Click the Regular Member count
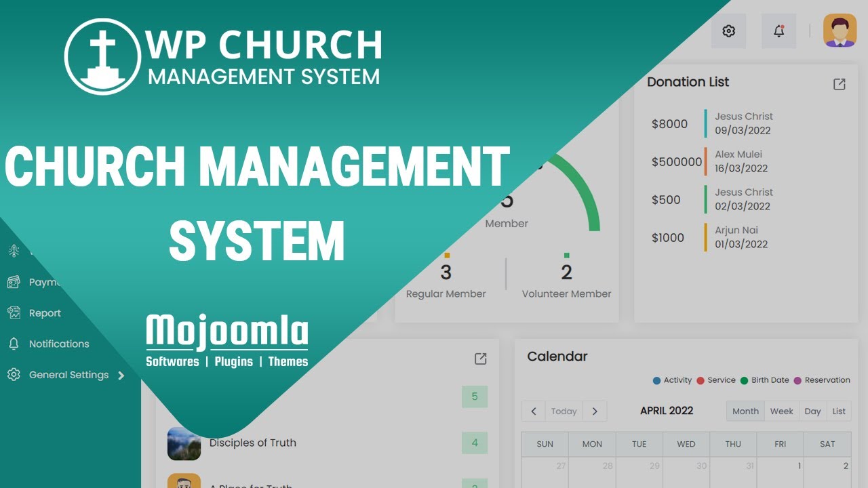This screenshot has width=868, height=488. [446, 272]
